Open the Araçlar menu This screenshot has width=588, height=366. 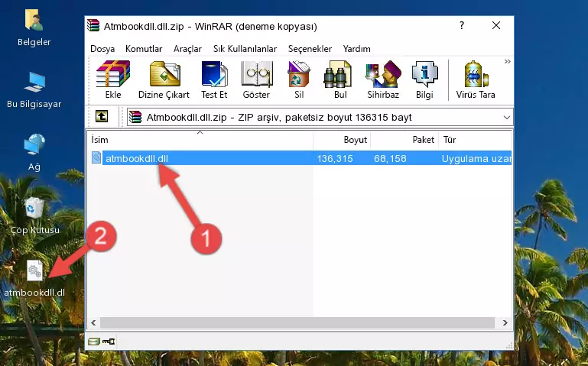(187, 49)
